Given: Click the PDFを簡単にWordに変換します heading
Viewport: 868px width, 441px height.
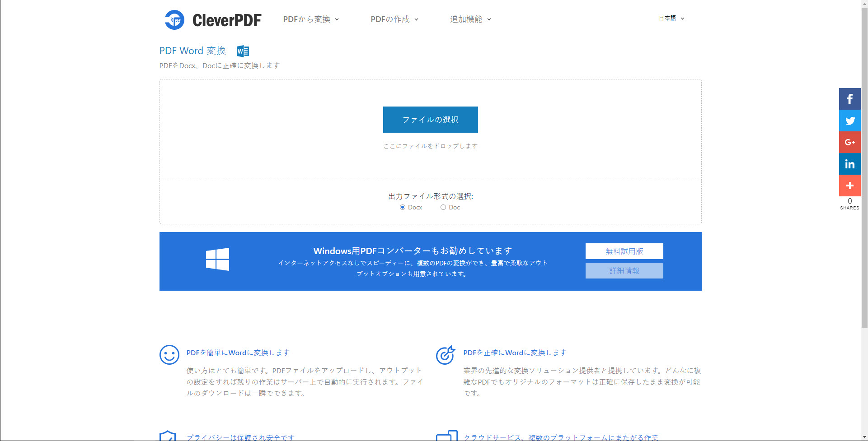Looking at the screenshot, I should point(238,353).
